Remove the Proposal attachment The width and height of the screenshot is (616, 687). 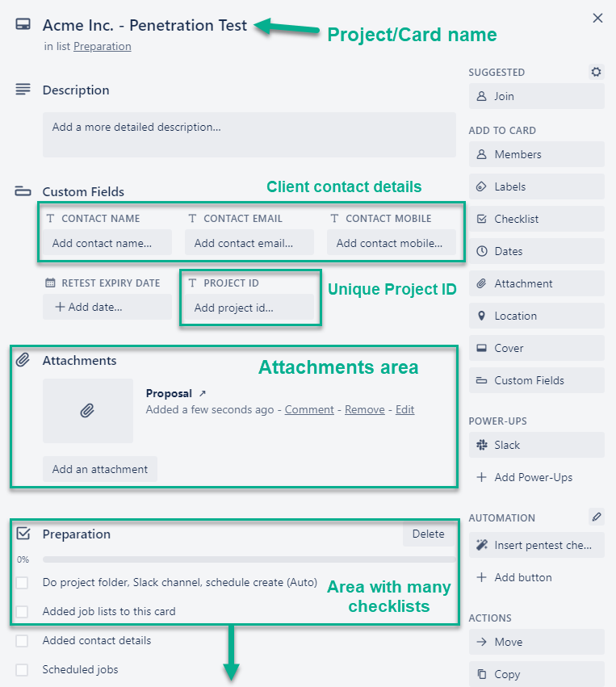(x=364, y=409)
